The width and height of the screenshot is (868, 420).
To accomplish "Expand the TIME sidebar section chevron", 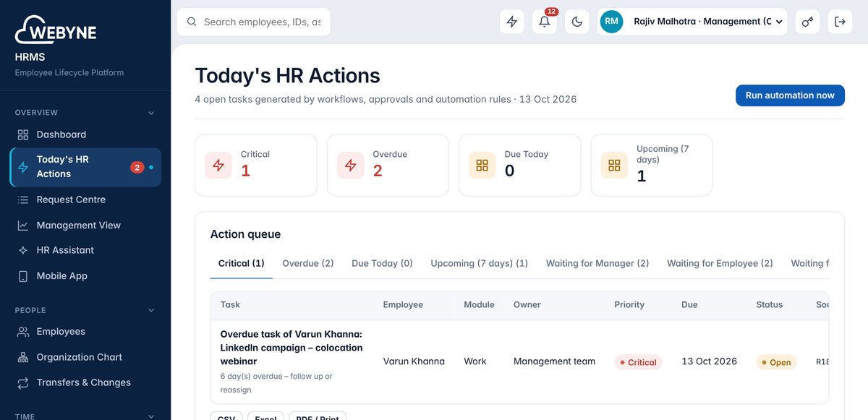I will coord(151,416).
